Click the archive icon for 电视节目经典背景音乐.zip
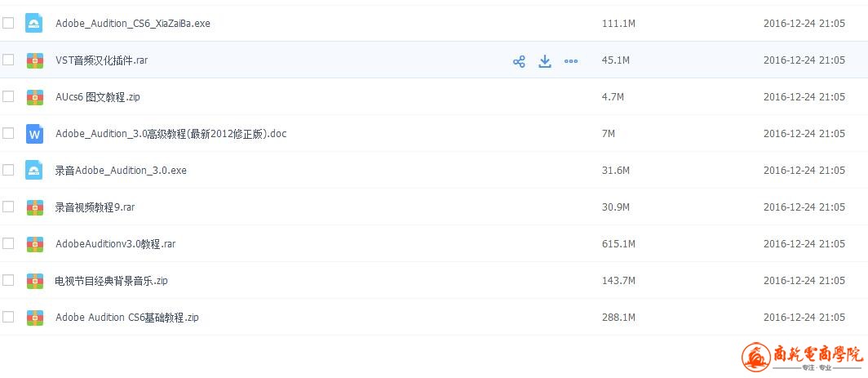Viewport: 868px width, 378px height. (x=35, y=281)
